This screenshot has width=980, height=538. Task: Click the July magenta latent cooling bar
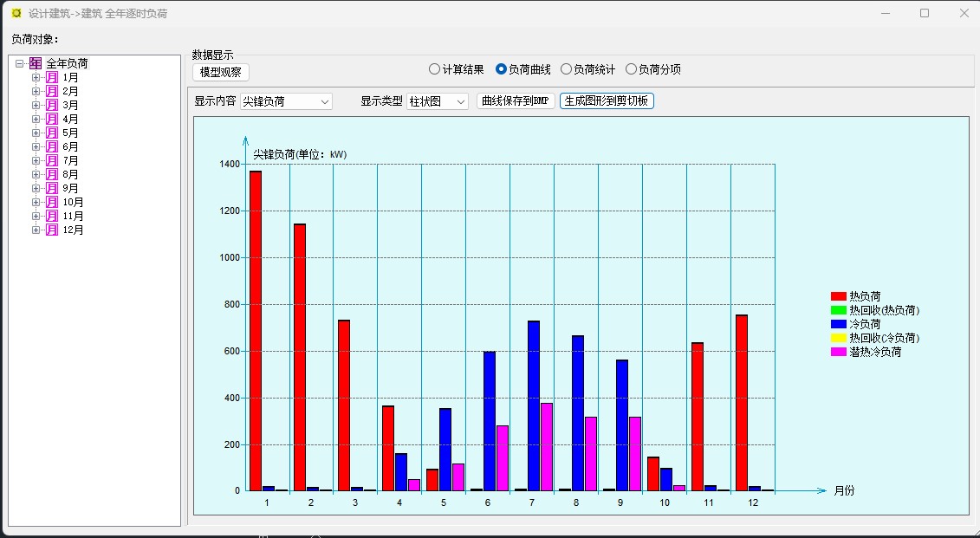coord(546,447)
